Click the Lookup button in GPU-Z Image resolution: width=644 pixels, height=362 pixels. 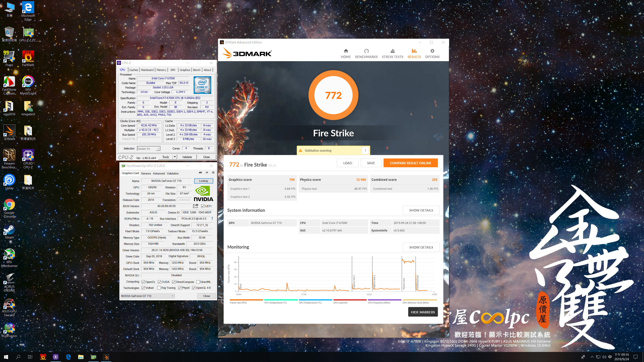[x=203, y=181]
